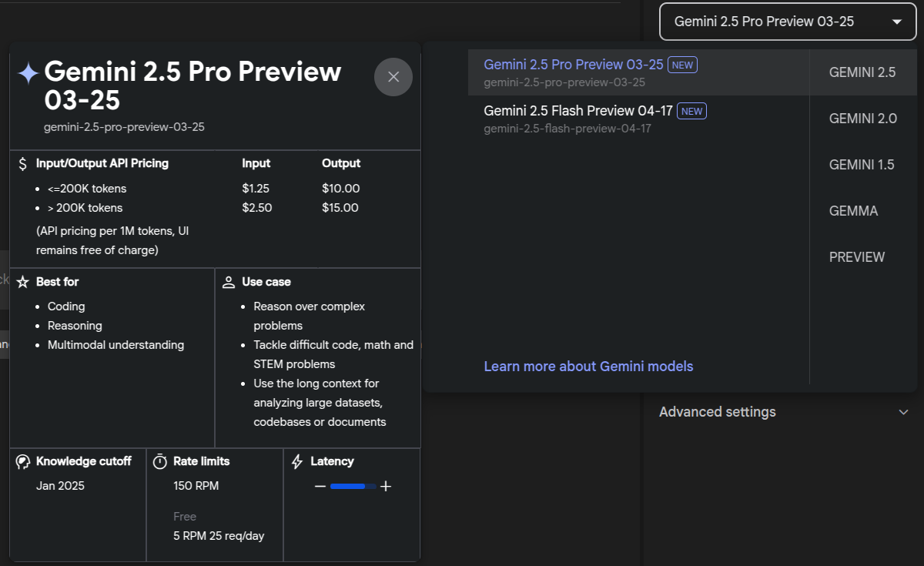Click the Free label under Rate limits
This screenshot has height=566, width=924.
pos(185,517)
